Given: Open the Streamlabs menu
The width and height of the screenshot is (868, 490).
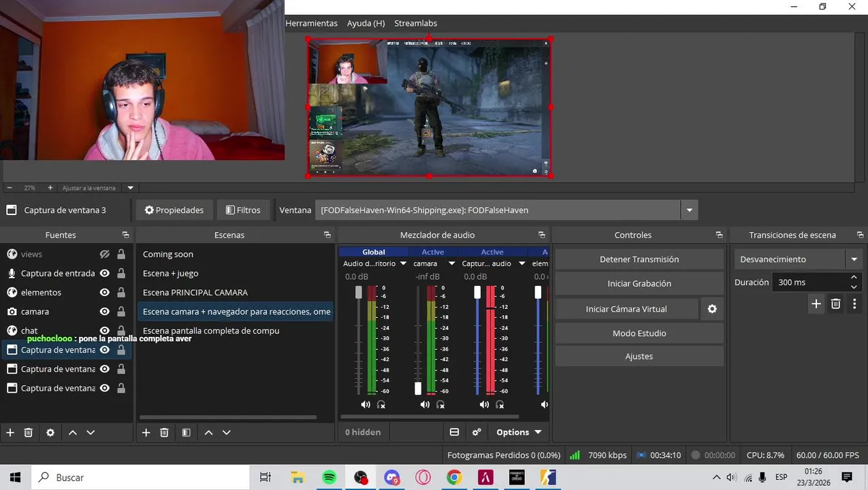Looking at the screenshot, I should click(x=416, y=23).
